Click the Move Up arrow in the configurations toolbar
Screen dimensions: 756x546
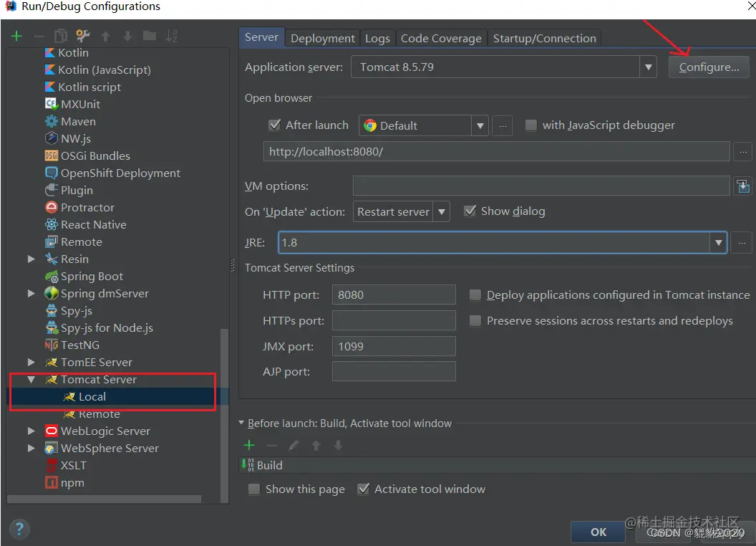click(x=105, y=37)
